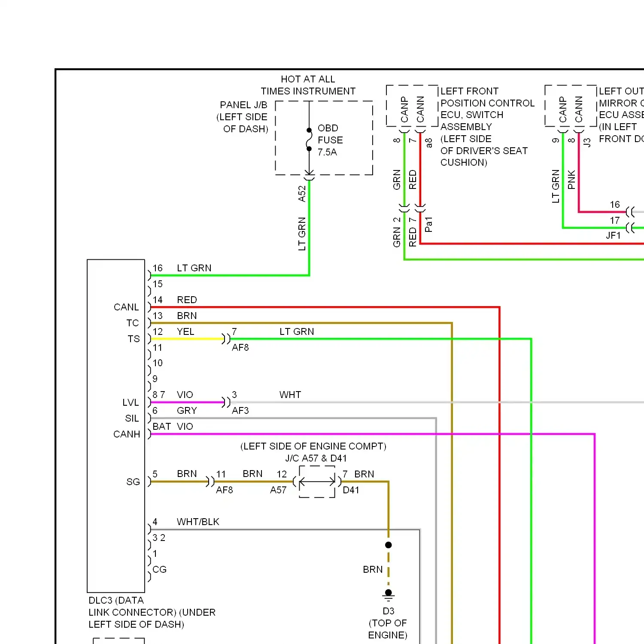
Task: Select the JF1 connector label
Action: 613,235
